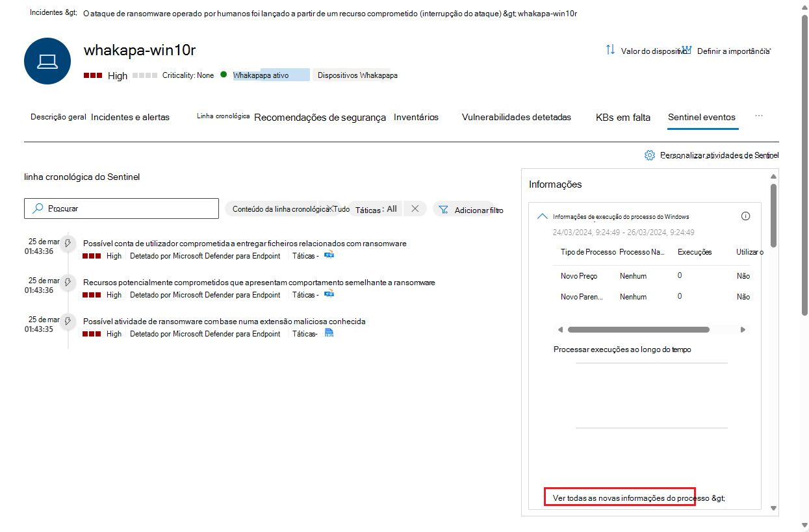Viewport: 809px width, 532px height.
Task: Open alert 'Recursos potencialmente comprometidos'
Action: 259,283
